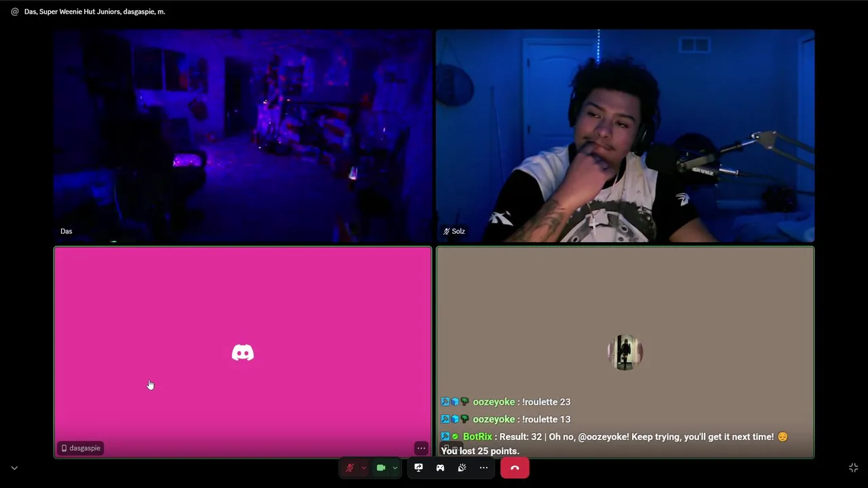Click the oozeyoke message "!roulette 13"
The height and width of the screenshot is (488, 868).
click(546, 420)
